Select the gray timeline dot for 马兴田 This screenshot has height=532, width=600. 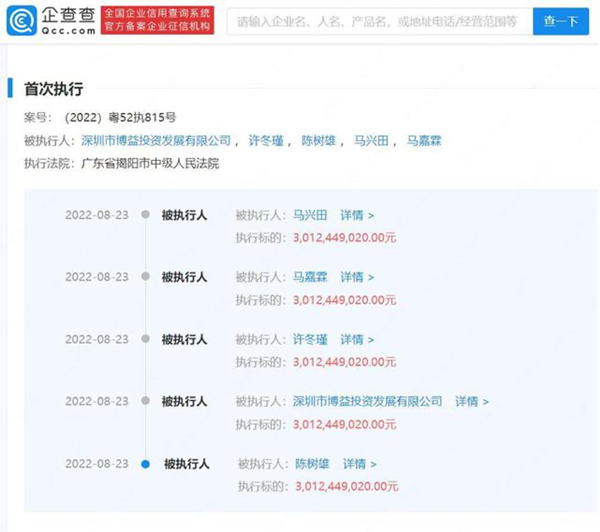[x=146, y=215]
